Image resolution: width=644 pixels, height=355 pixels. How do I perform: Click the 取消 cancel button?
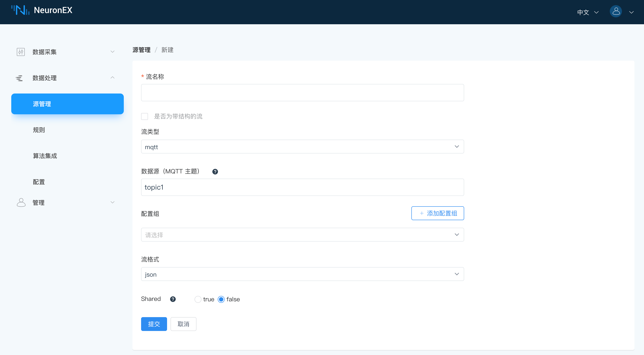point(183,324)
